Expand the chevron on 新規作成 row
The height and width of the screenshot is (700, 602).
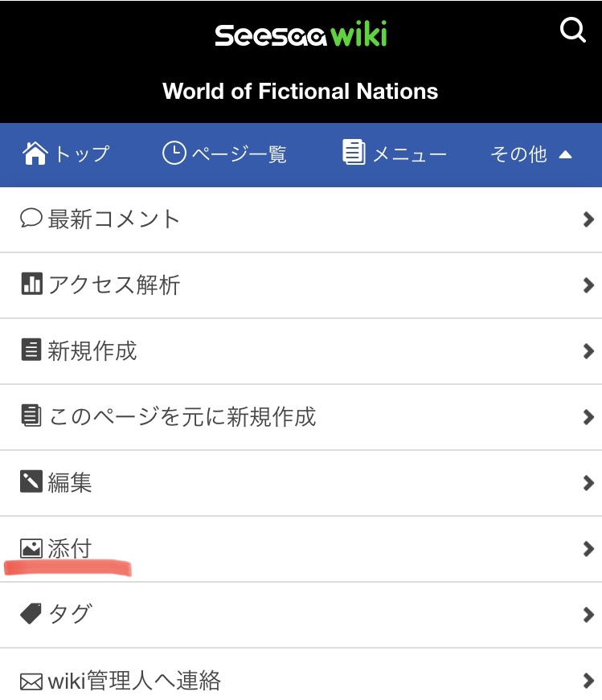point(588,351)
